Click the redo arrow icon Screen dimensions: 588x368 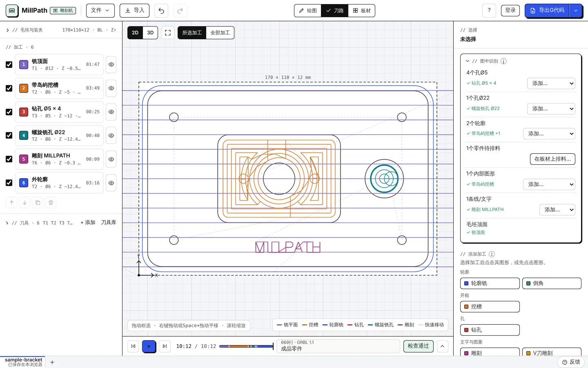180,11
